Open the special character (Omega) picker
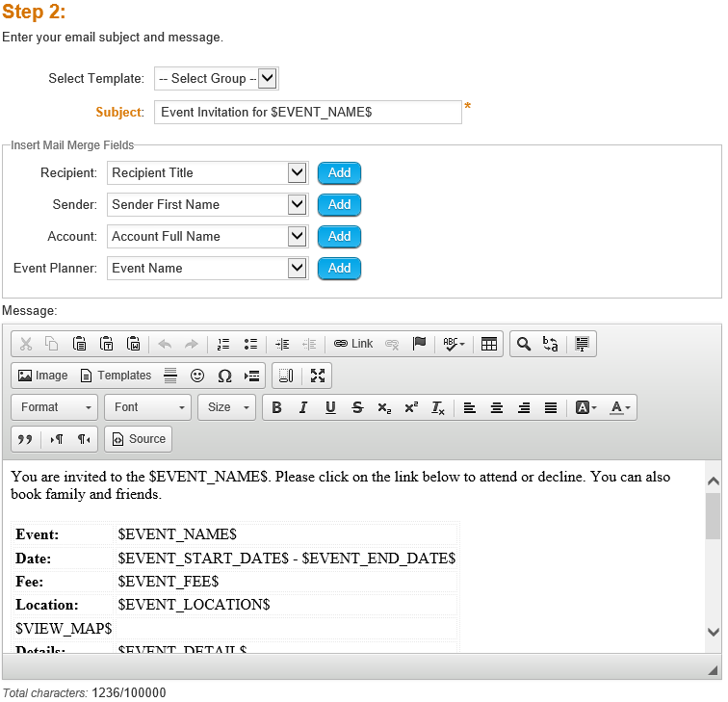This screenshot has width=728, height=702. pos(224,376)
